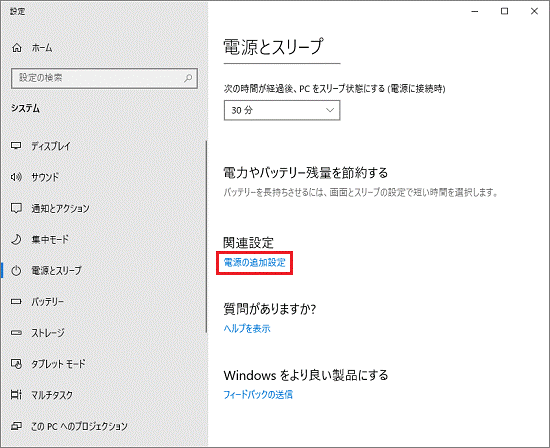Open the 30 分 sleep time dropdown
This screenshot has height=448, width=550.
[282, 110]
